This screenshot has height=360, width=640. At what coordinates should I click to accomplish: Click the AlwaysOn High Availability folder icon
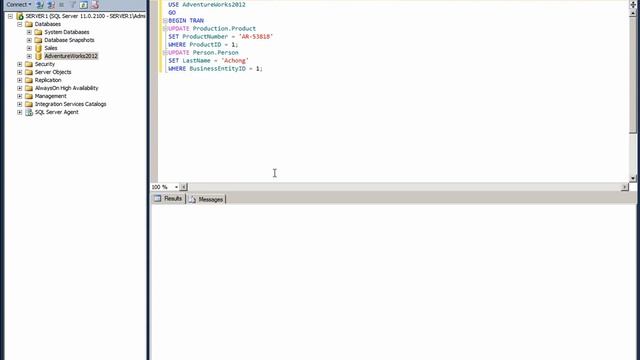coord(29,88)
